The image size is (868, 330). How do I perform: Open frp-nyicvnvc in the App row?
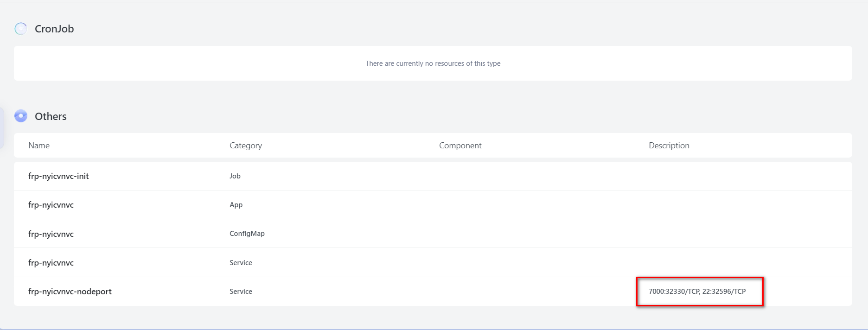(51, 205)
